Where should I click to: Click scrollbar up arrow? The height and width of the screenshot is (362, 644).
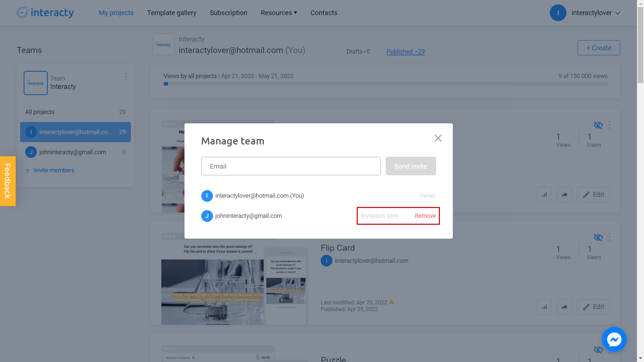point(640,3)
